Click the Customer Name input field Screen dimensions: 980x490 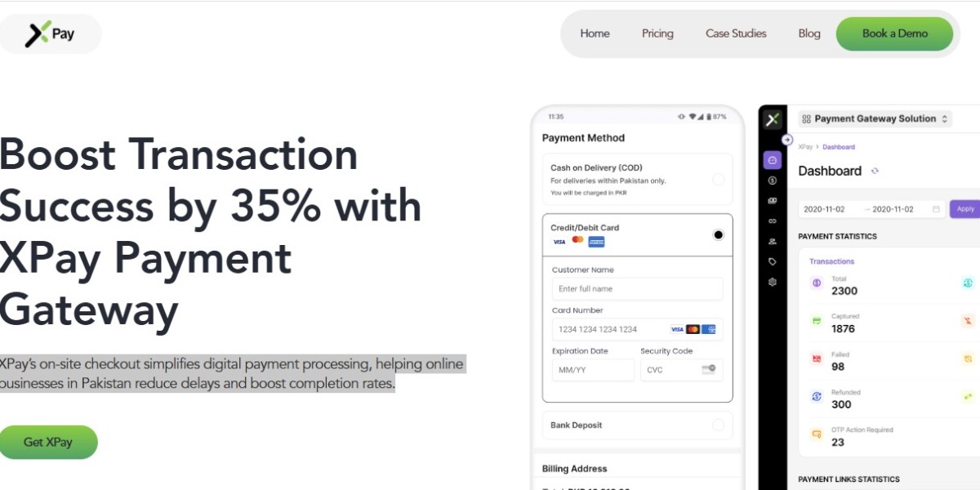point(637,289)
